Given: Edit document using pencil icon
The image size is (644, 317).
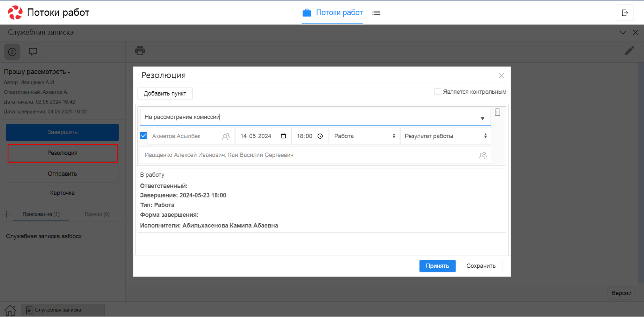Looking at the screenshot, I should (x=629, y=51).
